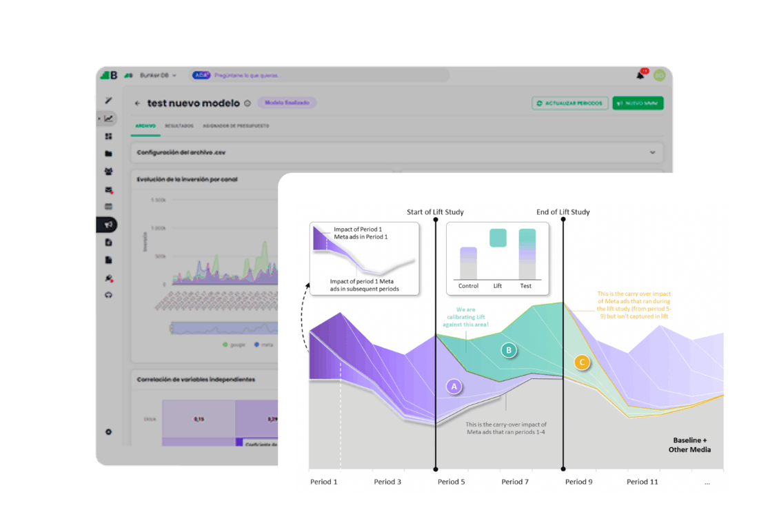This screenshot has width=768, height=532.
Task: Open the plug integrations icon in sidebar
Action: coord(109,278)
